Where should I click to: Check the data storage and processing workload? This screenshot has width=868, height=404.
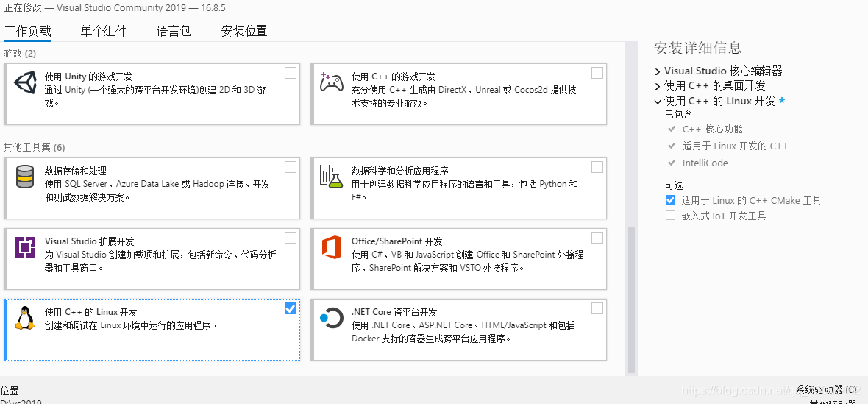click(290, 167)
